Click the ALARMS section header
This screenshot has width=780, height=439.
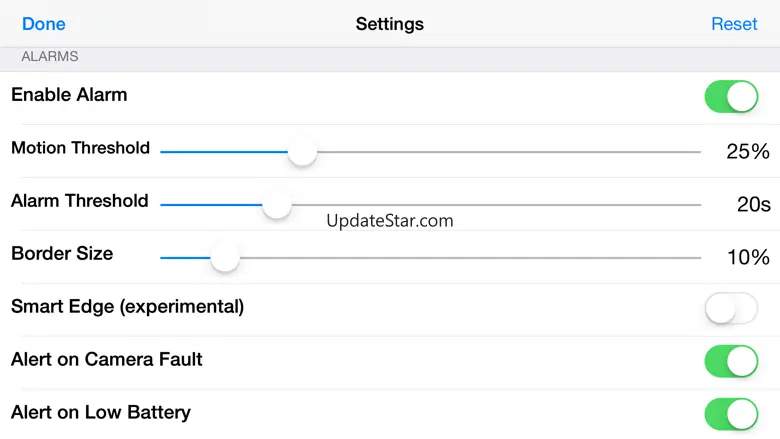pos(50,57)
